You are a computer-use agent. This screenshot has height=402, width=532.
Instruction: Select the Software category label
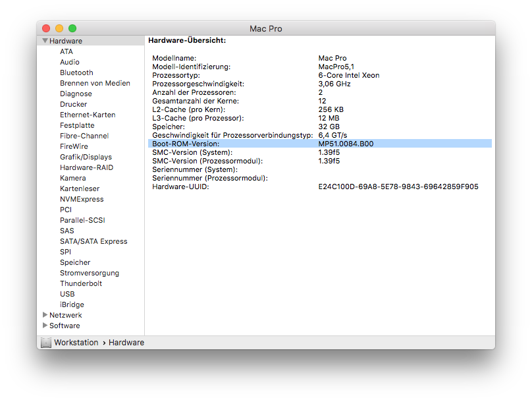tap(65, 326)
